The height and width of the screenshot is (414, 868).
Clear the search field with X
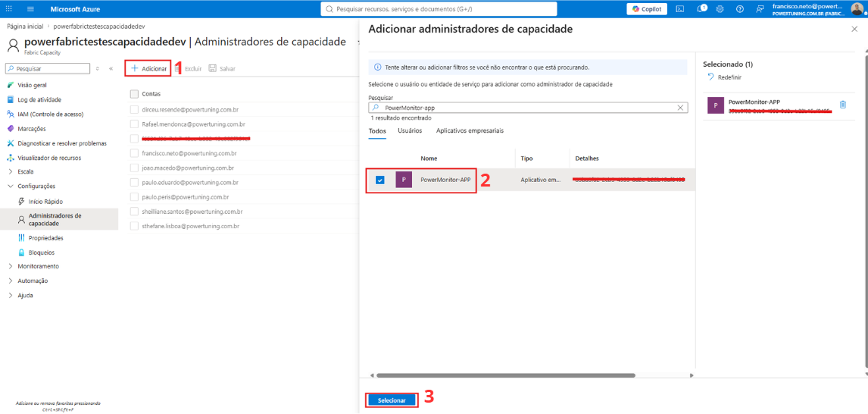coord(680,108)
